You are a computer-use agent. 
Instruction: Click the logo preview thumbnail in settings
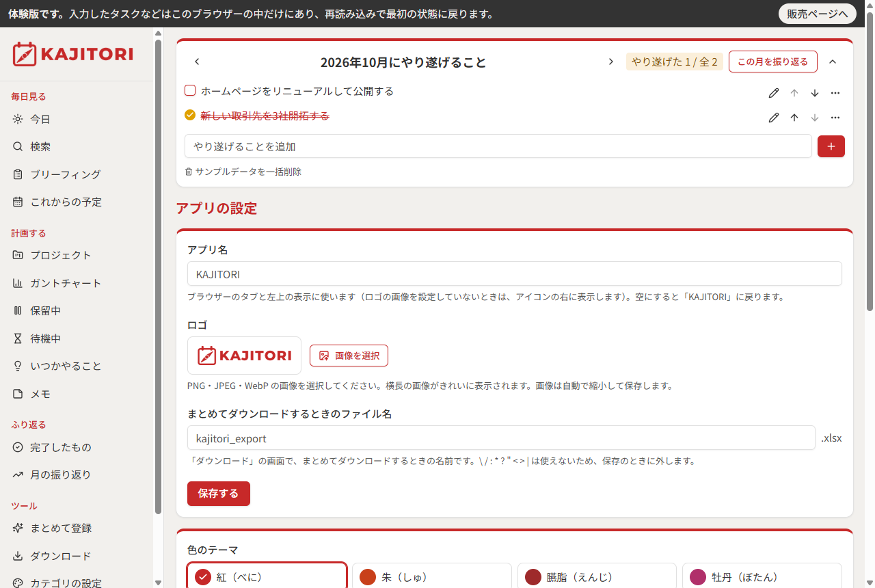[244, 356]
